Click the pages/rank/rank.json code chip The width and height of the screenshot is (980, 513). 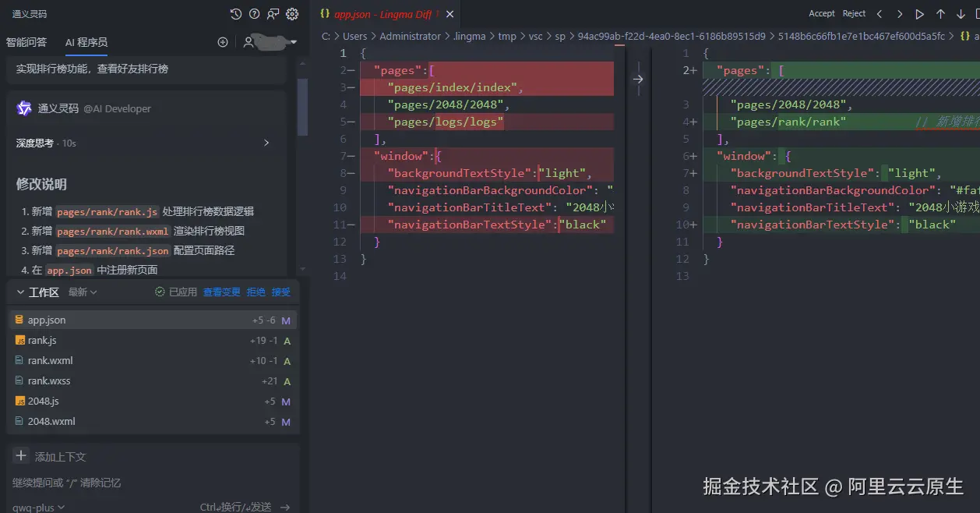(113, 250)
